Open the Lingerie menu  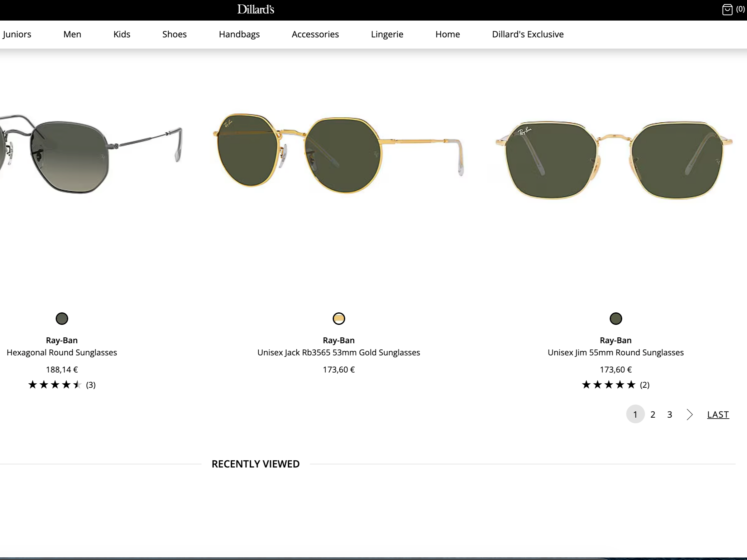coord(387,34)
